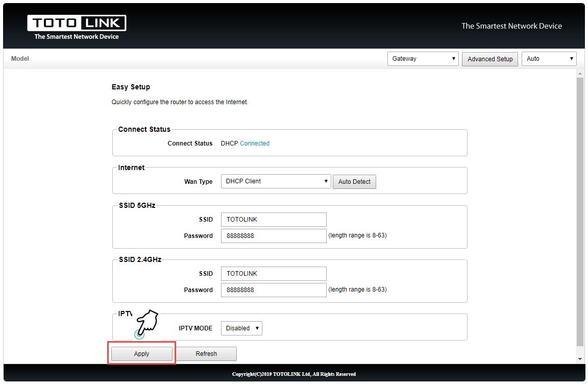
Task: Open the IPTV MODE dropdown
Action: pyautogui.click(x=241, y=328)
